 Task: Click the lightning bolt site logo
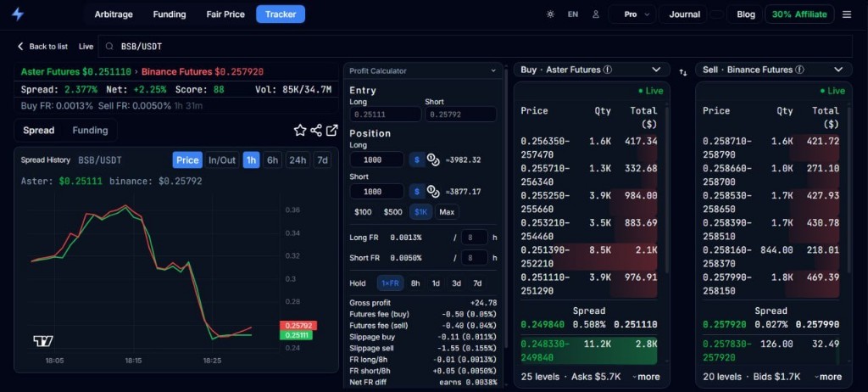(18, 14)
